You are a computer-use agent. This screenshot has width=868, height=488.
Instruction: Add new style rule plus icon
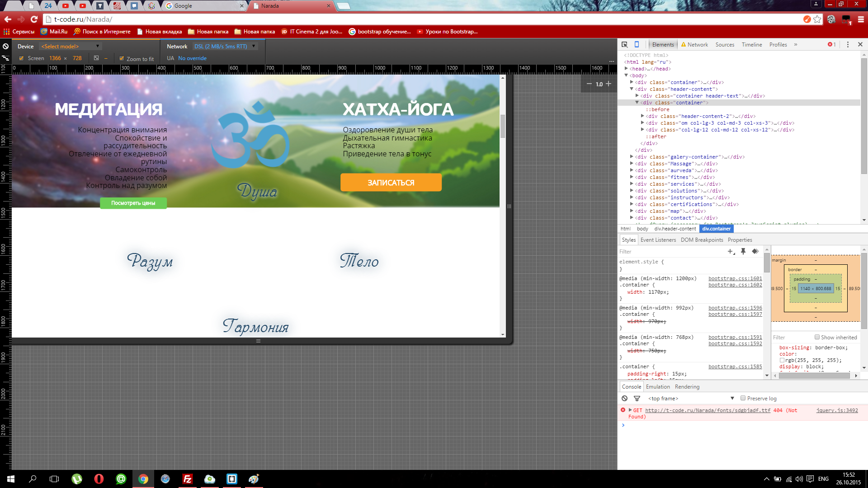pos(731,251)
